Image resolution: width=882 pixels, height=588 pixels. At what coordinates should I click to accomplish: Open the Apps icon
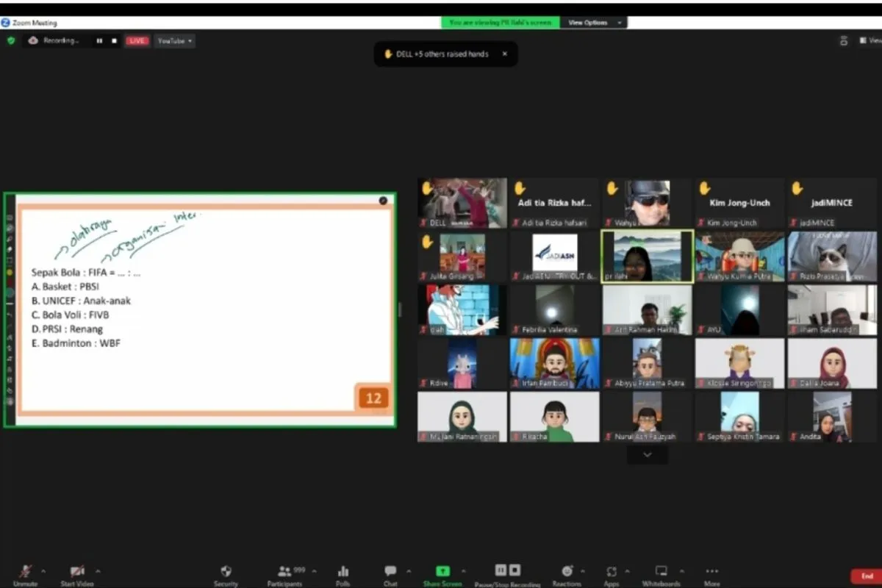tap(612, 572)
